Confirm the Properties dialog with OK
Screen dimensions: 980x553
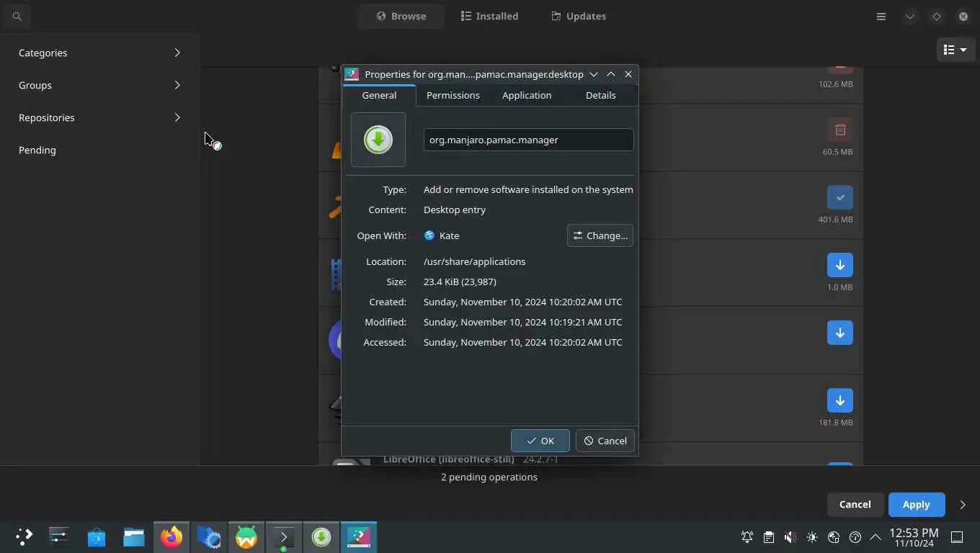coord(540,441)
